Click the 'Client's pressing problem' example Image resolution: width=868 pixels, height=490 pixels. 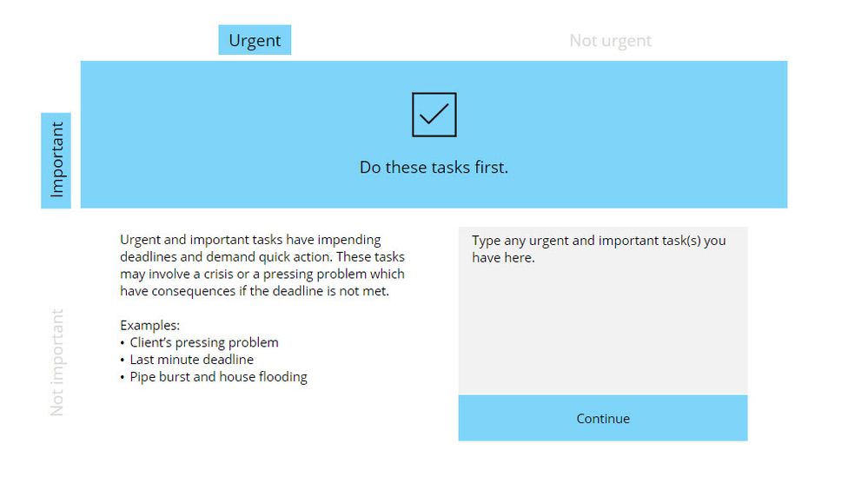point(204,342)
